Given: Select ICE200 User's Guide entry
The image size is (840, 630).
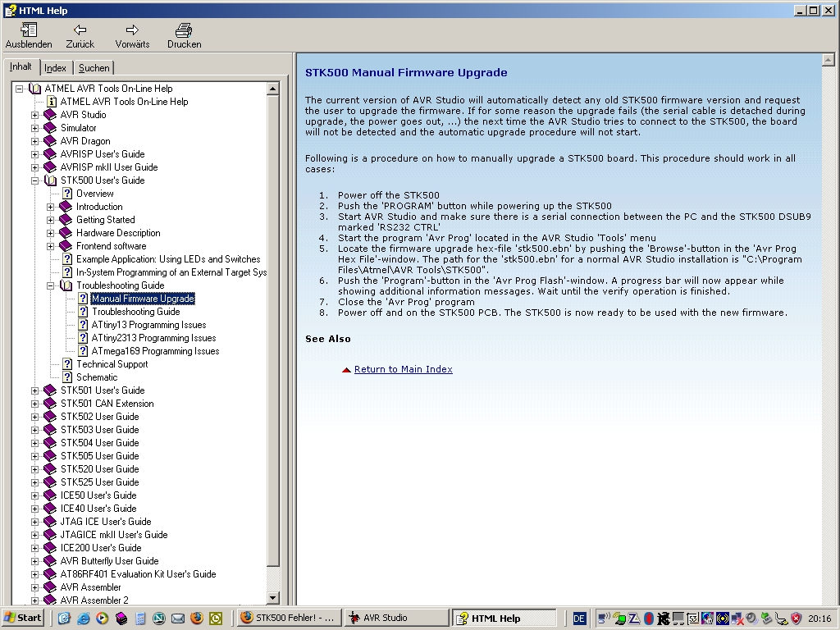Looking at the screenshot, I should point(101,548).
